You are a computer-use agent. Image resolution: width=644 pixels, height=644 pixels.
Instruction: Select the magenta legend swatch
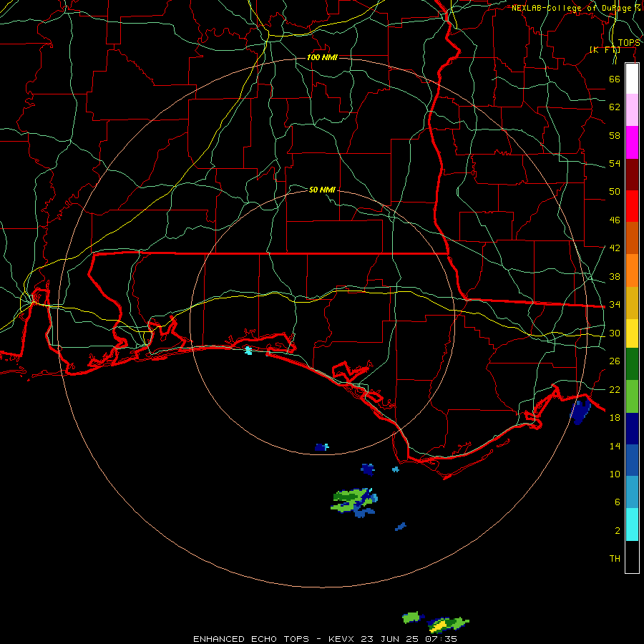point(632,142)
